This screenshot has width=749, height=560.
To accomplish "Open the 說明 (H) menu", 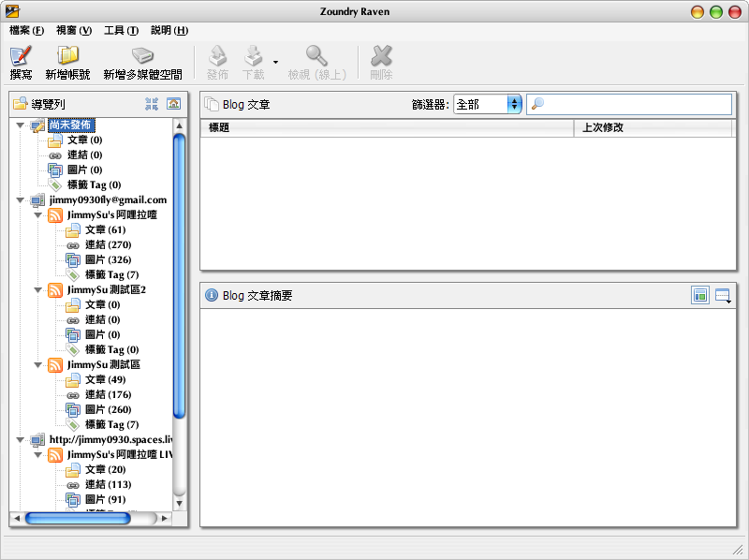I will pyautogui.click(x=169, y=31).
